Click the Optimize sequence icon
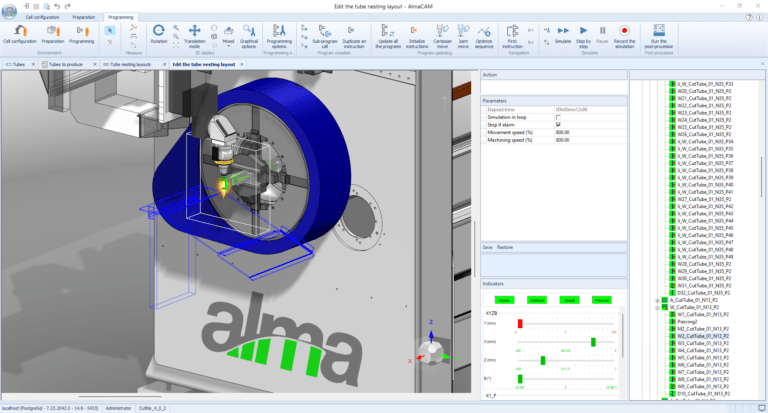This screenshot has width=768, height=413. pos(484,35)
